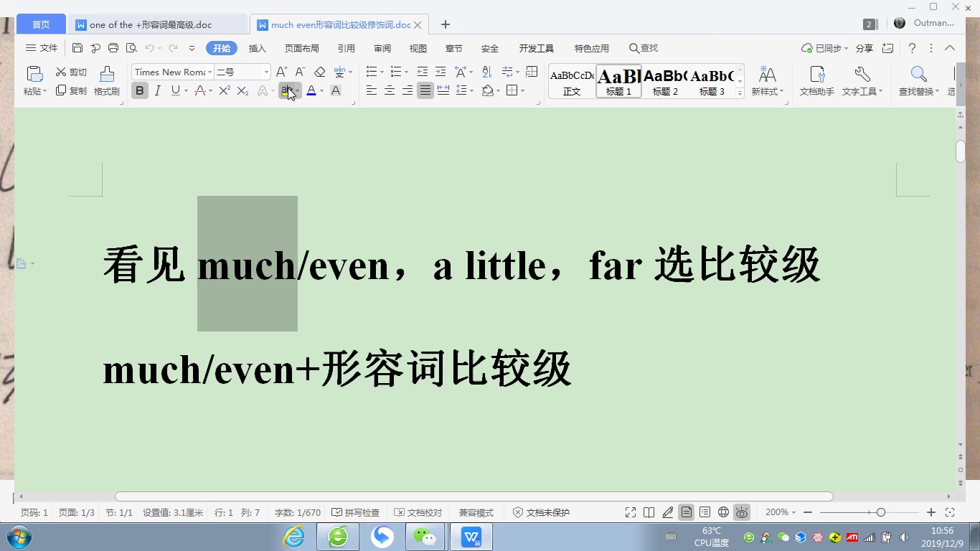Select the Format Painter (格式刷)

pos(107,81)
